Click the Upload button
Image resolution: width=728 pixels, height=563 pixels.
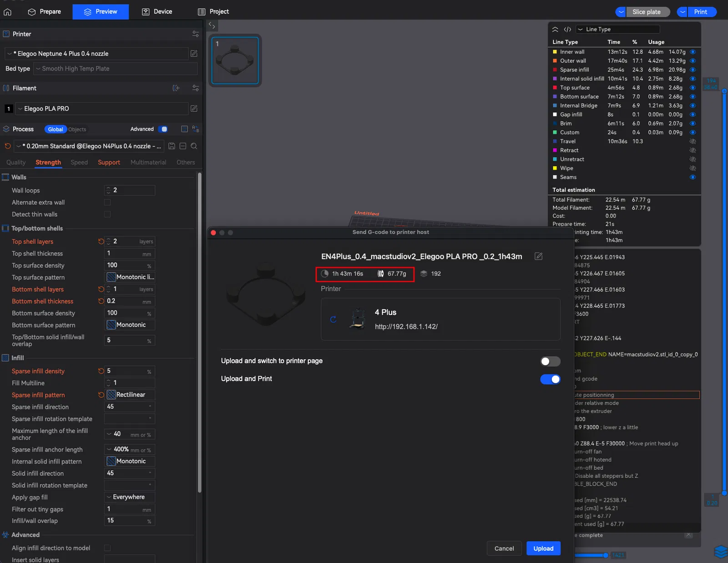point(543,548)
